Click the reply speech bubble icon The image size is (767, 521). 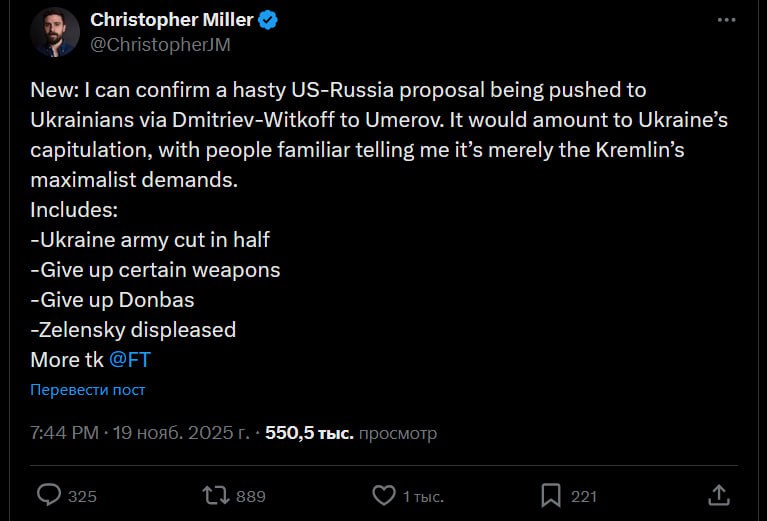coord(49,495)
